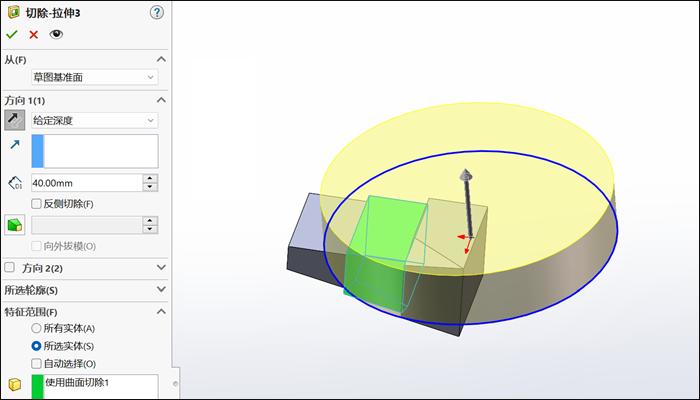Click the panel splitter handle
Screen dimensions: 700x400
pos(175,383)
